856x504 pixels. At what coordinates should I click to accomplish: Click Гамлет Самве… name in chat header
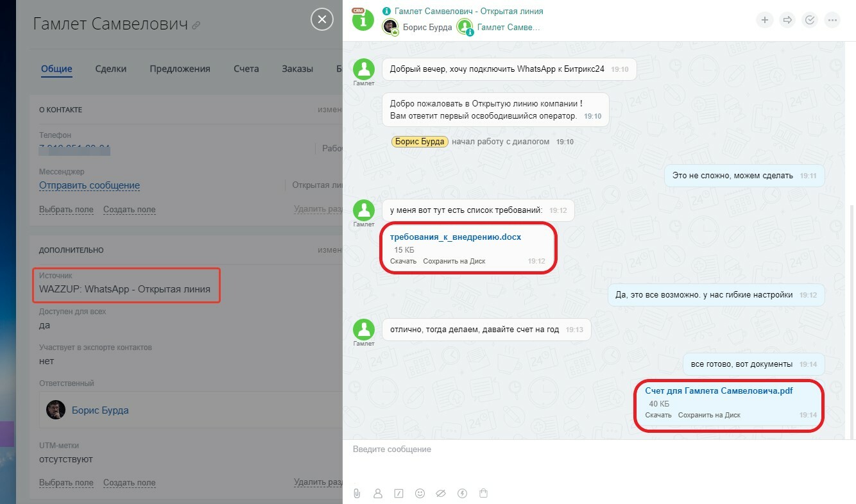coord(509,28)
